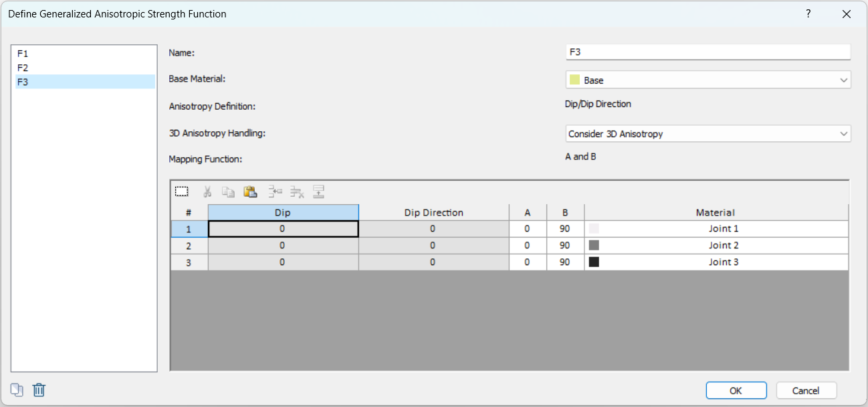Click the duplicate function icon below list
Viewport: 868px width, 407px height.
17,390
